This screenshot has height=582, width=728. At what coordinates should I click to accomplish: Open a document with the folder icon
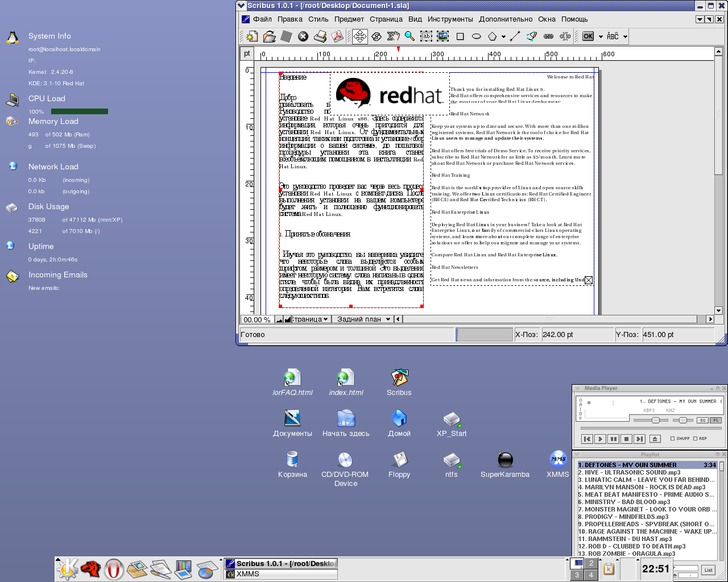click(269, 36)
